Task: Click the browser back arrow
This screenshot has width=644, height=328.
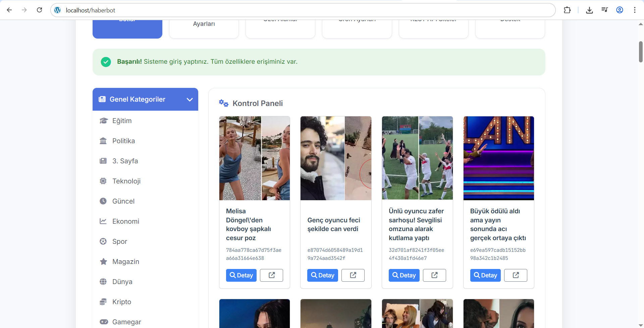Action: pos(9,10)
